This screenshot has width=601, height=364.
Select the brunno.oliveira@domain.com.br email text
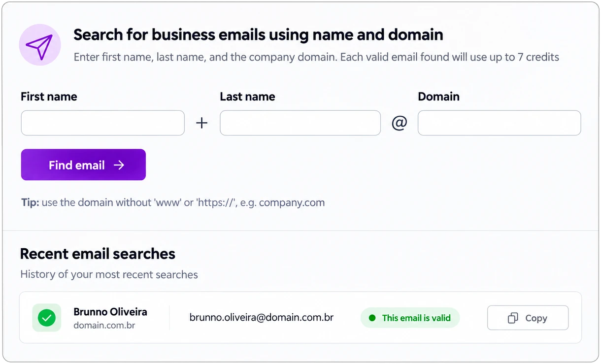pos(262,317)
